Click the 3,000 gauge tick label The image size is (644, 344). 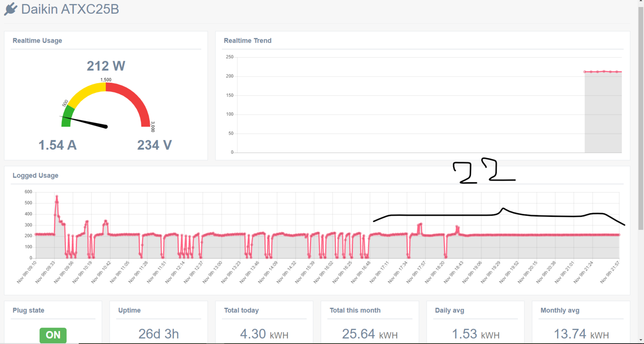click(153, 127)
